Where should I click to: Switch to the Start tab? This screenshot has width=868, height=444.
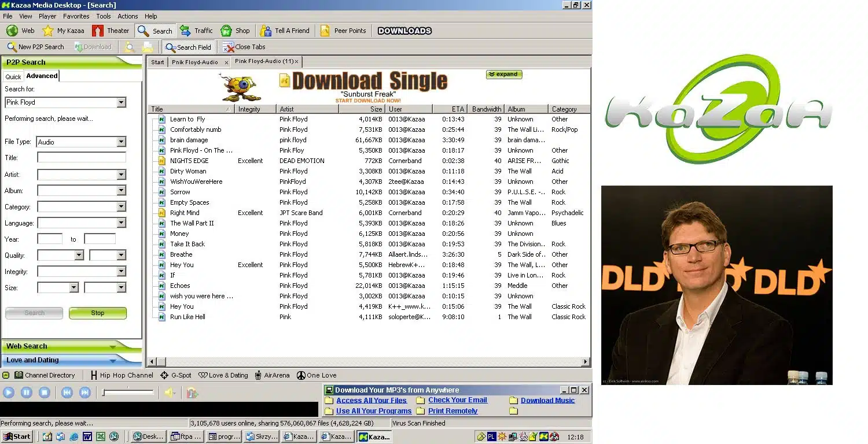[x=157, y=62]
